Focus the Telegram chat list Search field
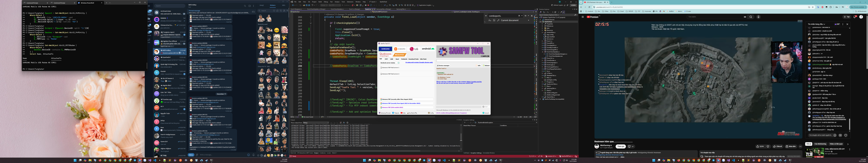The height and width of the screenshot is (163, 868). tap(170, 6)
